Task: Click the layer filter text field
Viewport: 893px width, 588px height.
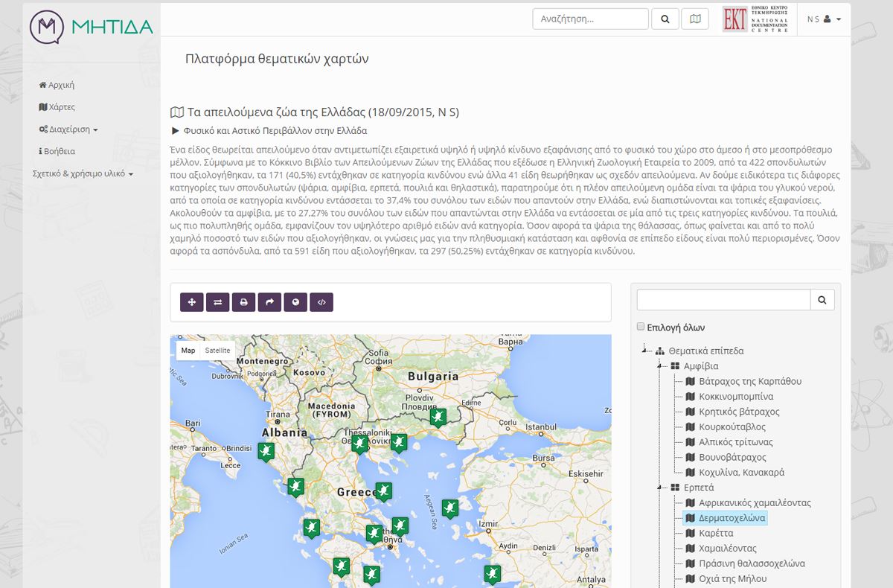Action: pos(723,300)
